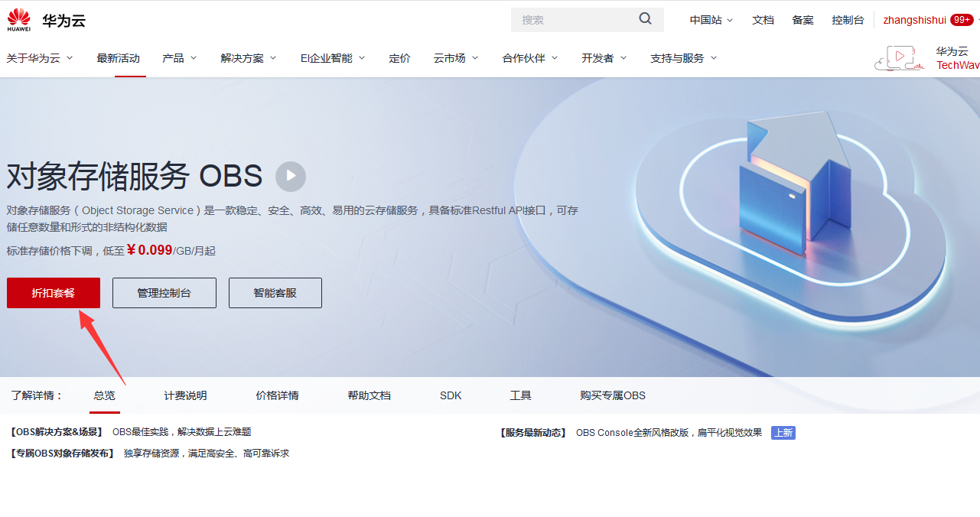Click the 【专属OBS对象存储发布】 label
The width and height of the screenshot is (980, 517).
click(x=62, y=454)
